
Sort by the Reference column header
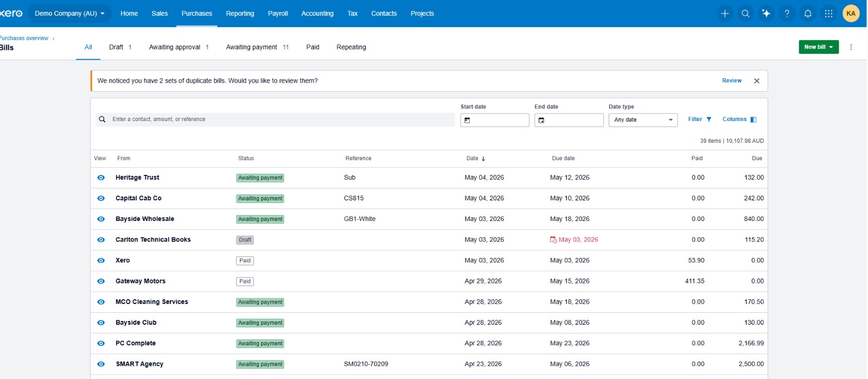click(x=358, y=159)
